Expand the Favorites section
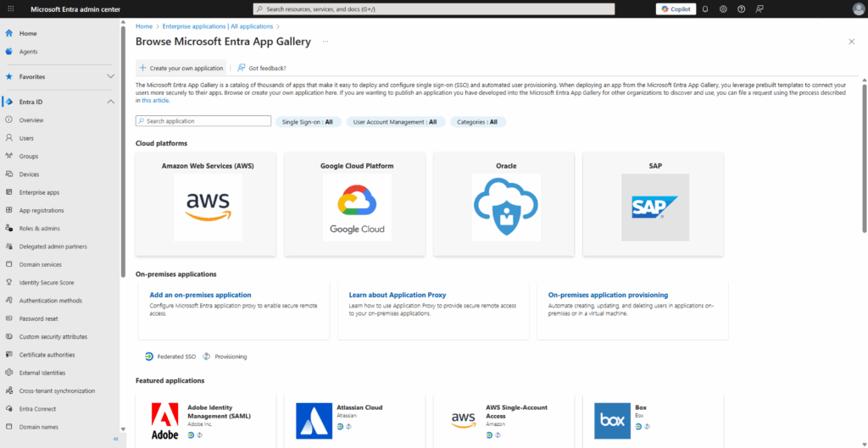The image size is (868, 448). point(110,76)
